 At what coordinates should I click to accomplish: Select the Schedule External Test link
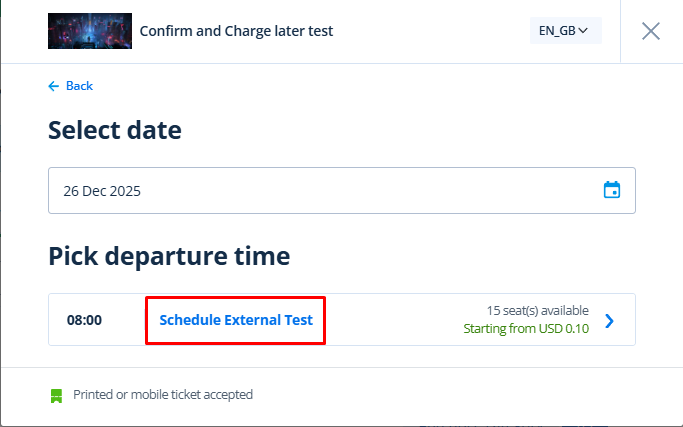(x=236, y=321)
